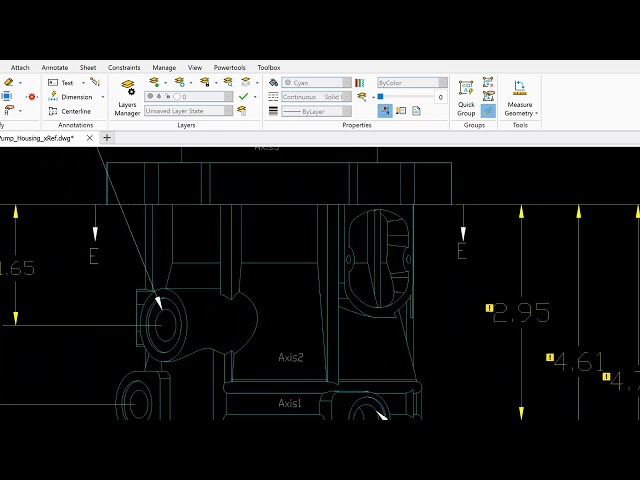The image size is (640, 480).
Task: Open the Layers Manager
Action: pos(127,98)
